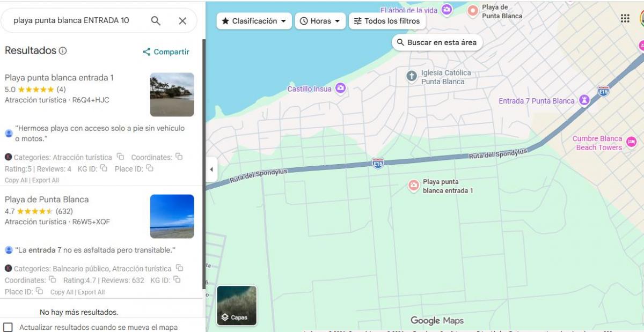Copy Place ID for Playa de Punta Blanca

[x=39, y=291]
